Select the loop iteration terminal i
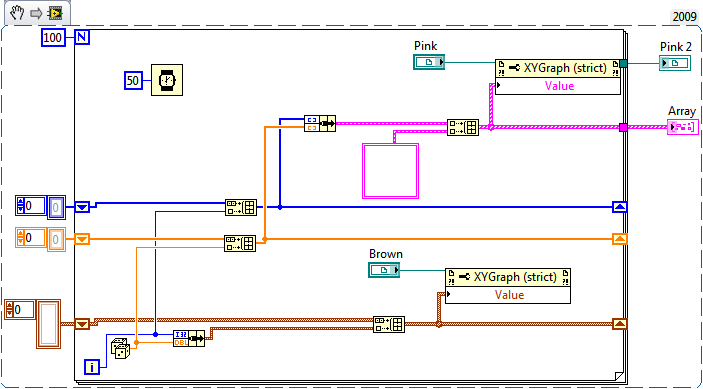This screenshot has width=703, height=389. click(x=93, y=367)
